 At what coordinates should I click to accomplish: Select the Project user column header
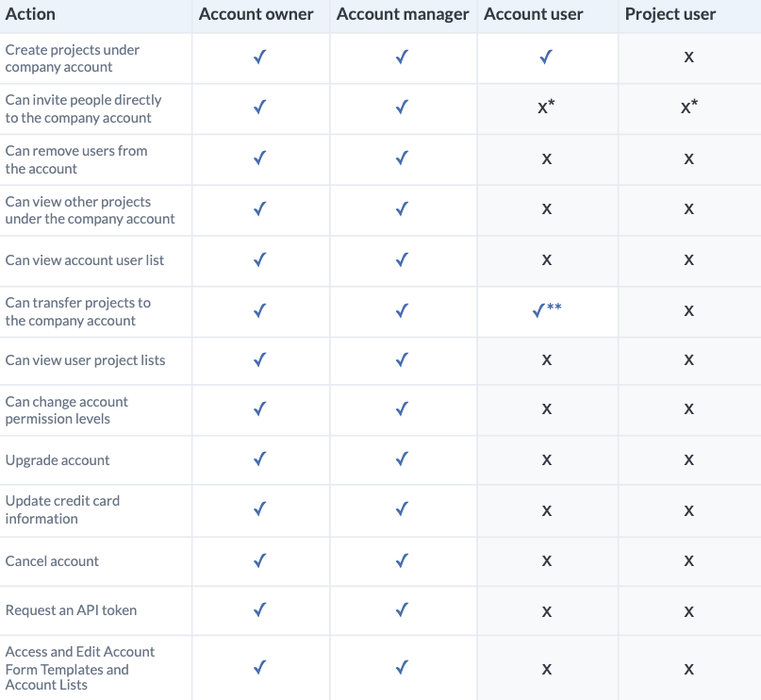tap(670, 14)
